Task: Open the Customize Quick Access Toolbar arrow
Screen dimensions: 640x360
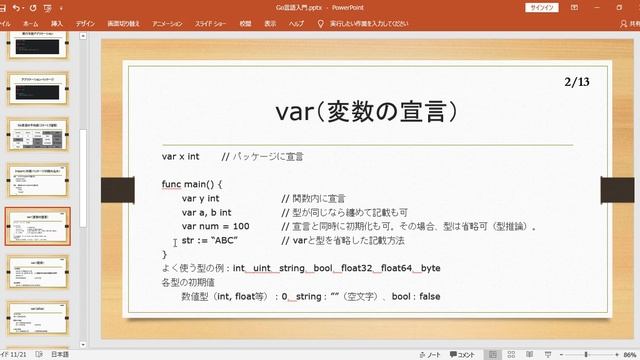Action: point(61,8)
